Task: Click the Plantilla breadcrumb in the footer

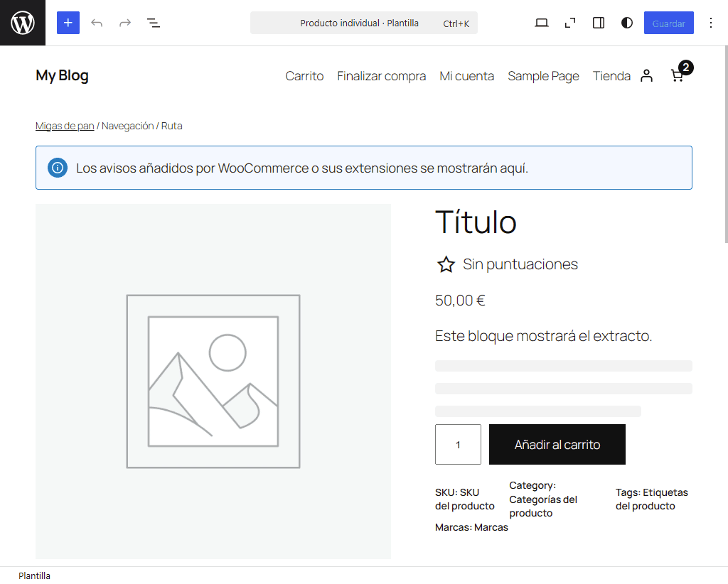Action: coord(34,575)
